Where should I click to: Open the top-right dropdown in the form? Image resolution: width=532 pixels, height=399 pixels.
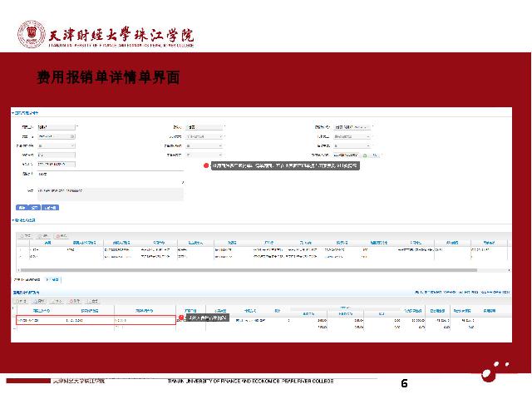click(353, 127)
